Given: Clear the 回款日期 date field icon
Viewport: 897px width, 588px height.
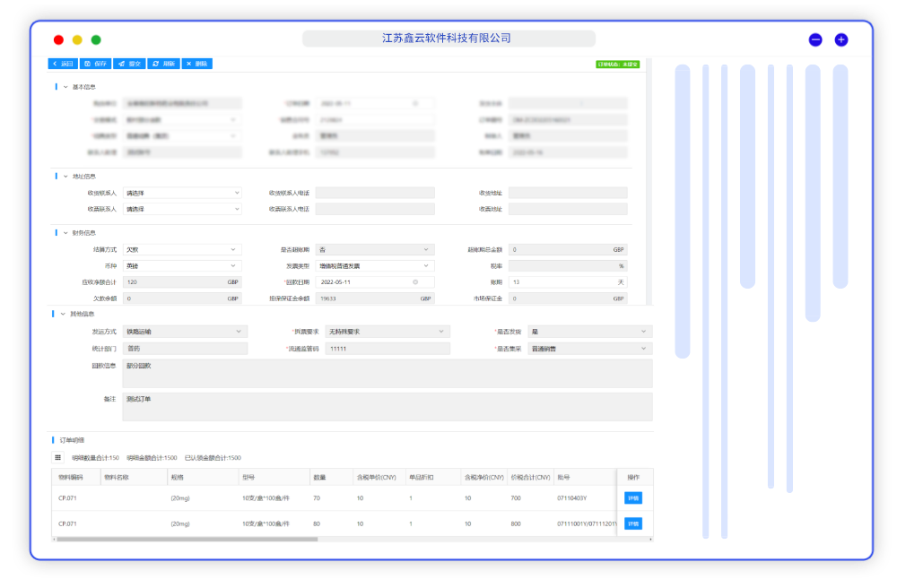Looking at the screenshot, I should pyautogui.click(x=415, y=282).
